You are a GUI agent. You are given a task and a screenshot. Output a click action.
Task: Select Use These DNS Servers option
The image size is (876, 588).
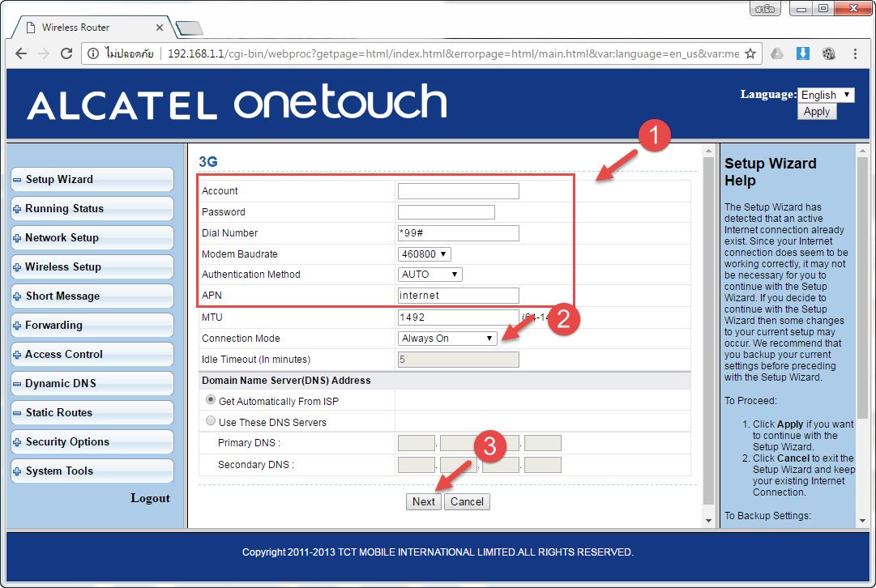[211, 421]
